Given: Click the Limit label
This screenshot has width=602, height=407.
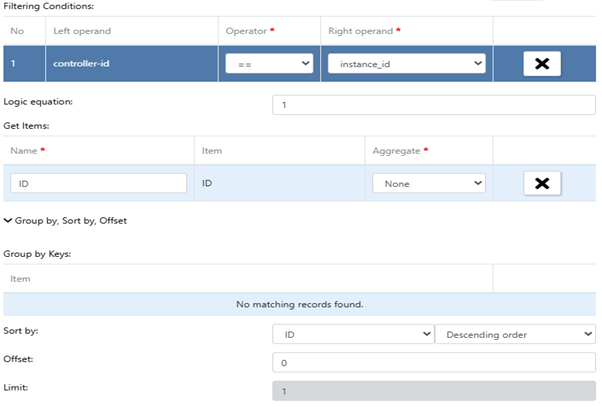Looking at the screenshot, I should click(16, 387).
